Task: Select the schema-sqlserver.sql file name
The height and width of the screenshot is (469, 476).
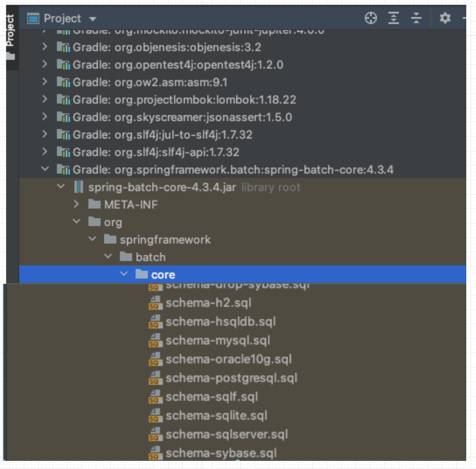Action: (227, 434)
